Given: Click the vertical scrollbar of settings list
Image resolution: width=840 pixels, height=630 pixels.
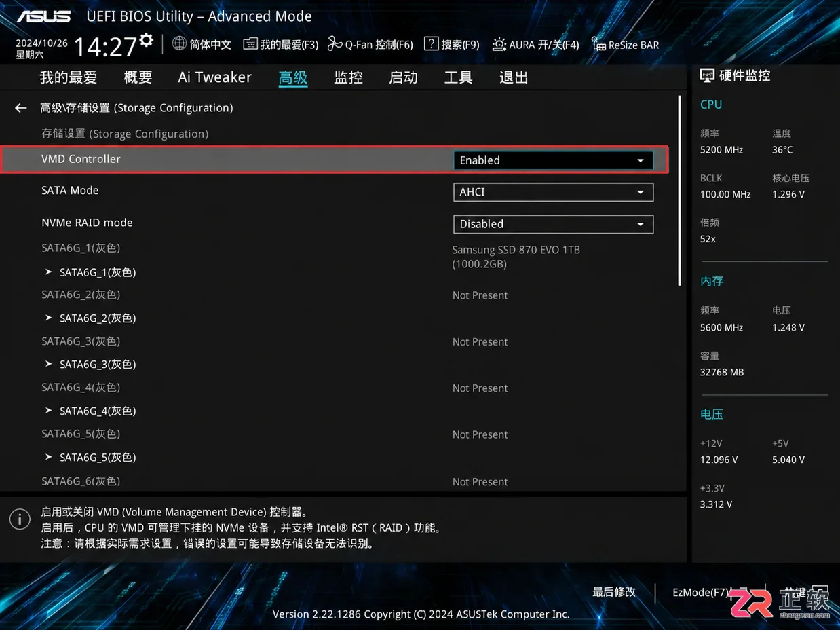Looking at the screenshot, I should click(x=679, y=191).
